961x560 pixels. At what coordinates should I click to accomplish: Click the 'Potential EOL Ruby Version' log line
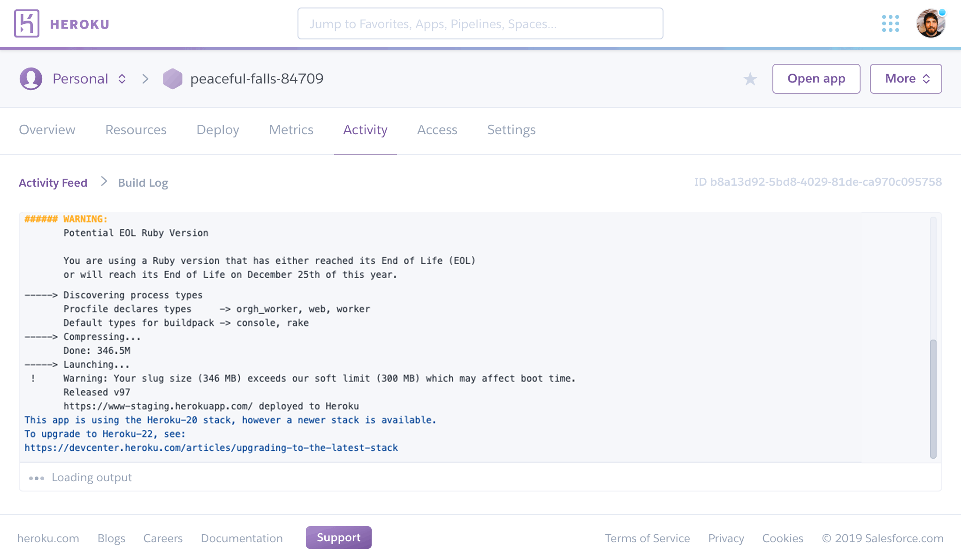(x=136, y=233)
